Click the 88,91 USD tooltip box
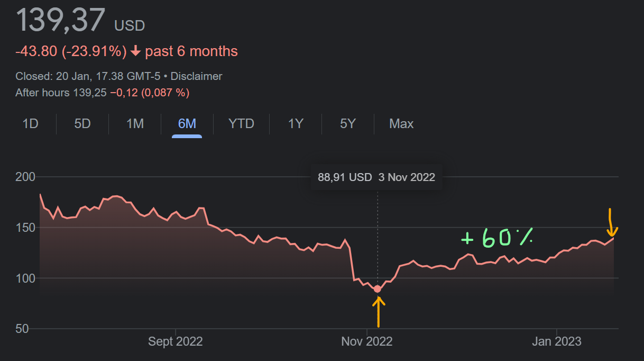Viewport: 644px width, 361px height. point(376,177)
